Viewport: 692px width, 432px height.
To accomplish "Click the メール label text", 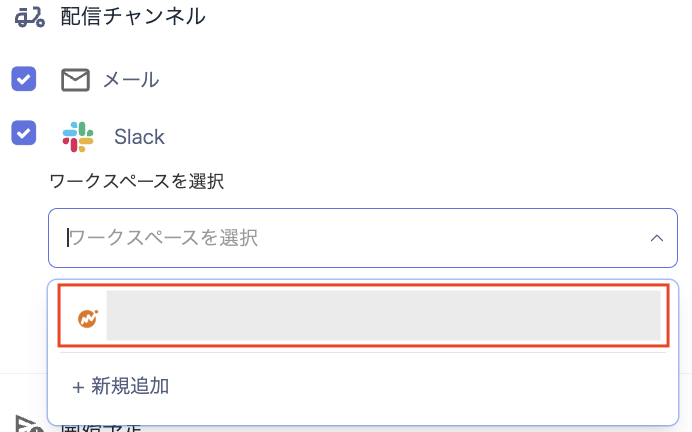I will pos(131,80).
